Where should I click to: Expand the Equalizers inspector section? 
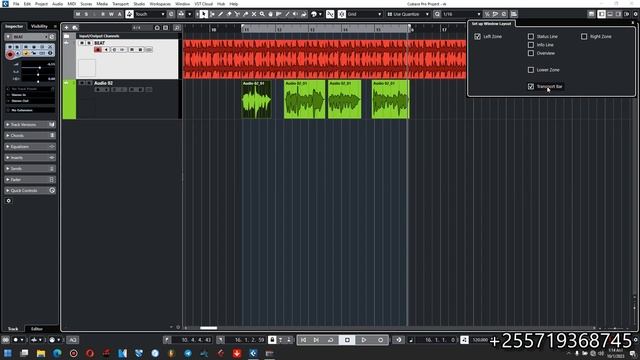(x=30, y=147)
